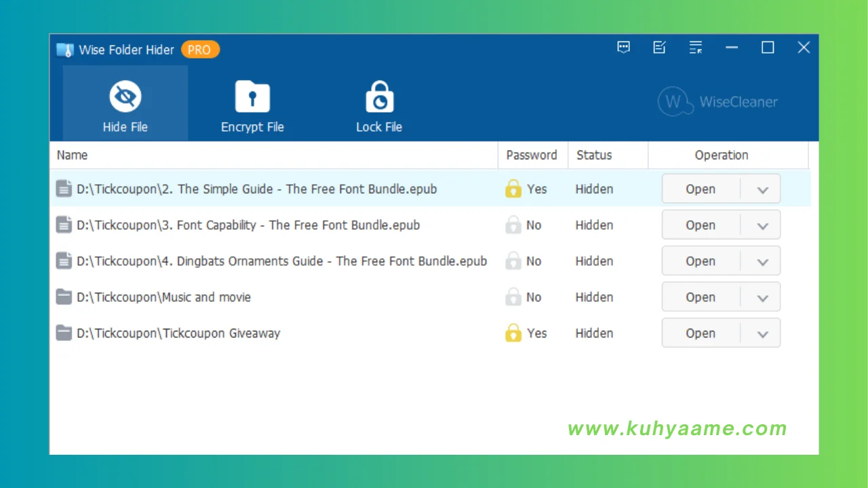Click Yes password value for 2. The Simple Guide
The width and height of the screenshot is (868, 488).
point(536,189)
